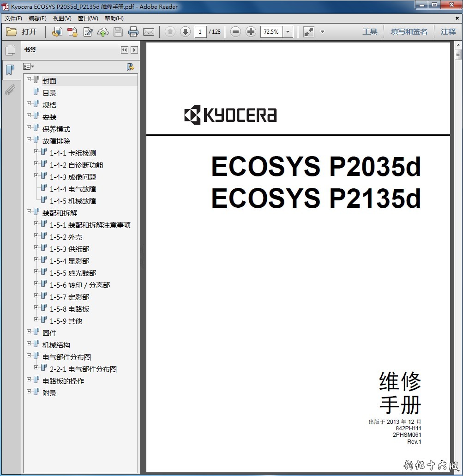Click the 打开 open file button
Viewport: 463px width, 476px height.
point(22,32)
